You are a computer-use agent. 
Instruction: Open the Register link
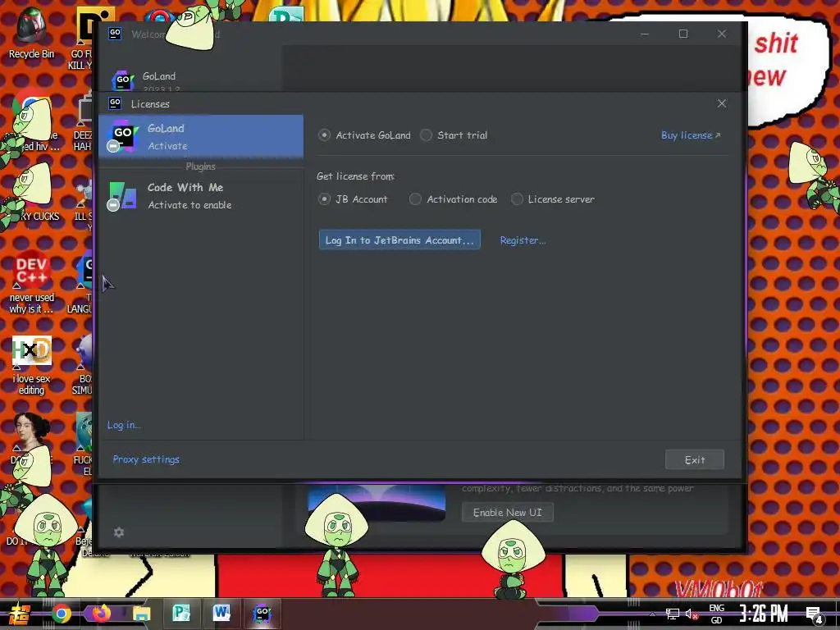[523, 240]
